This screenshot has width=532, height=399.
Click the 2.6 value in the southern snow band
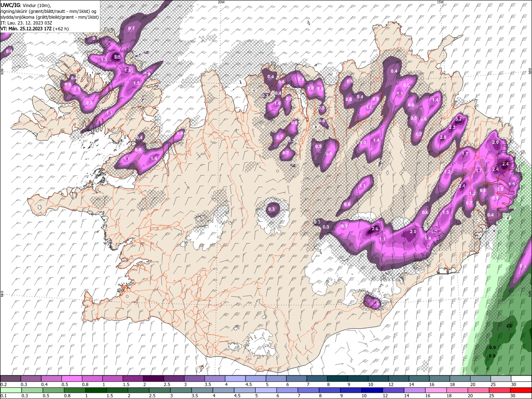pyautogui.click(x=374, y=229)
